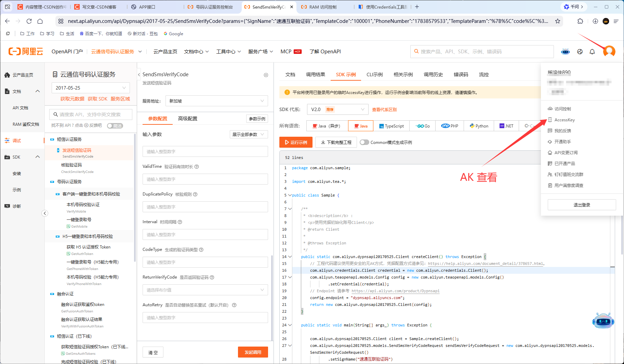Open the user avatar menu

(x=609, y=52)
